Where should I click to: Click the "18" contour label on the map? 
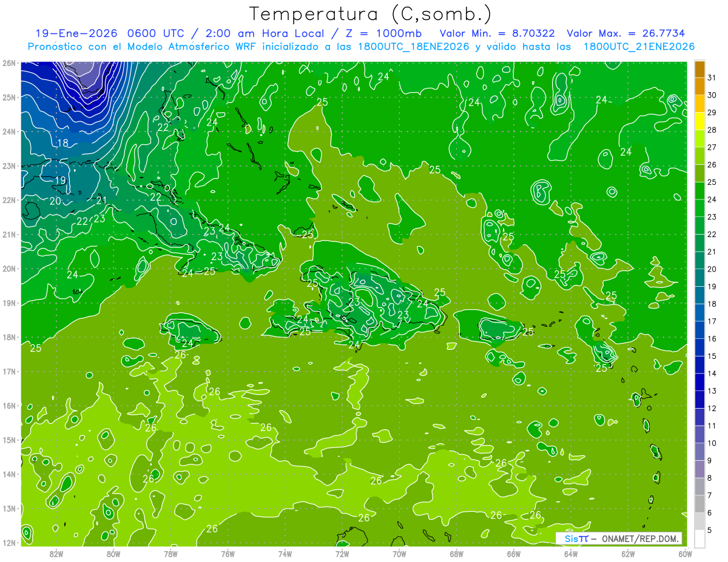click(62, 144)
